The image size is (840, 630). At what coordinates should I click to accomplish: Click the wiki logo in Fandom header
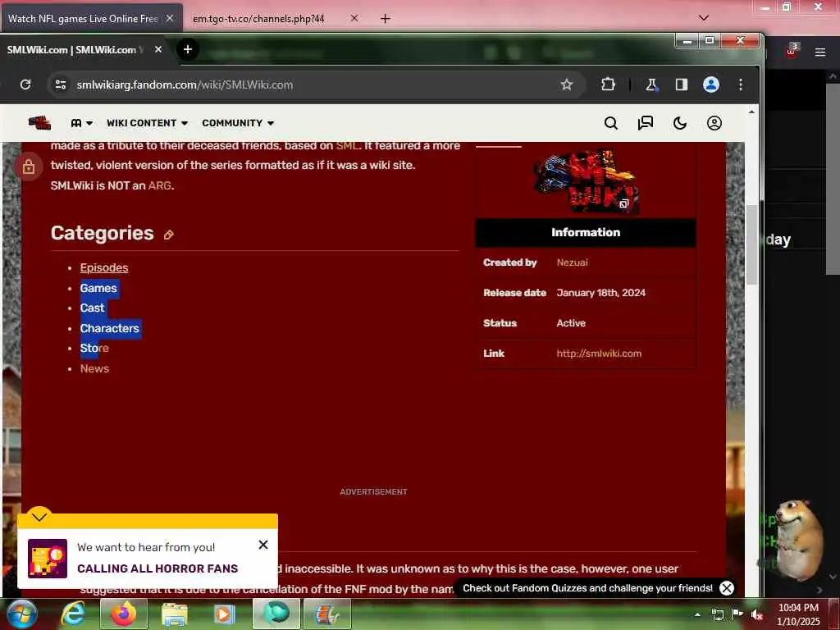[39, 123]
